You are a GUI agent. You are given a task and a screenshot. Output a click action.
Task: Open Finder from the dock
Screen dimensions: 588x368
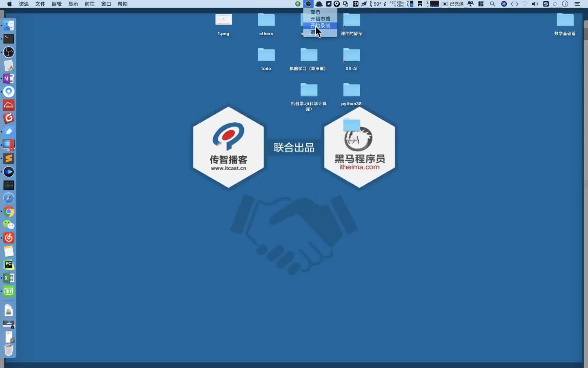(9, 26)
